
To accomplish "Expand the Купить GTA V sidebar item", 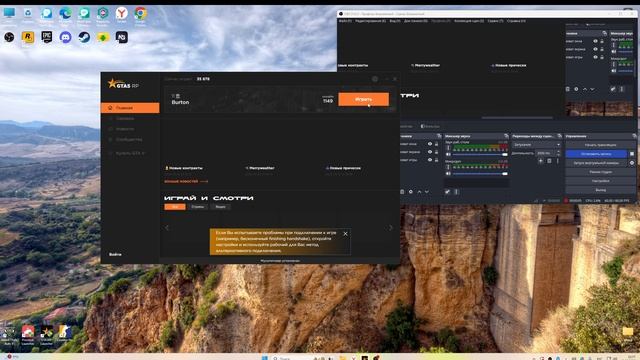I will click(x=130, y=153).
